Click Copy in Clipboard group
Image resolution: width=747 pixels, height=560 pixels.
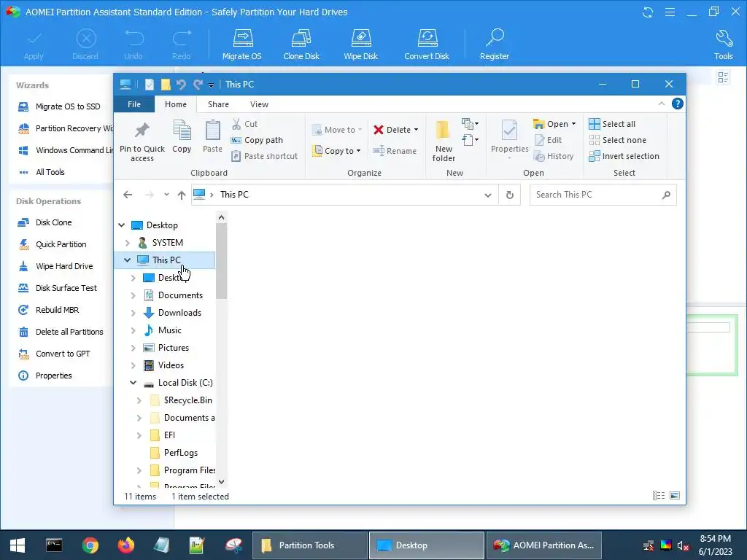click(x=182, y=137)
